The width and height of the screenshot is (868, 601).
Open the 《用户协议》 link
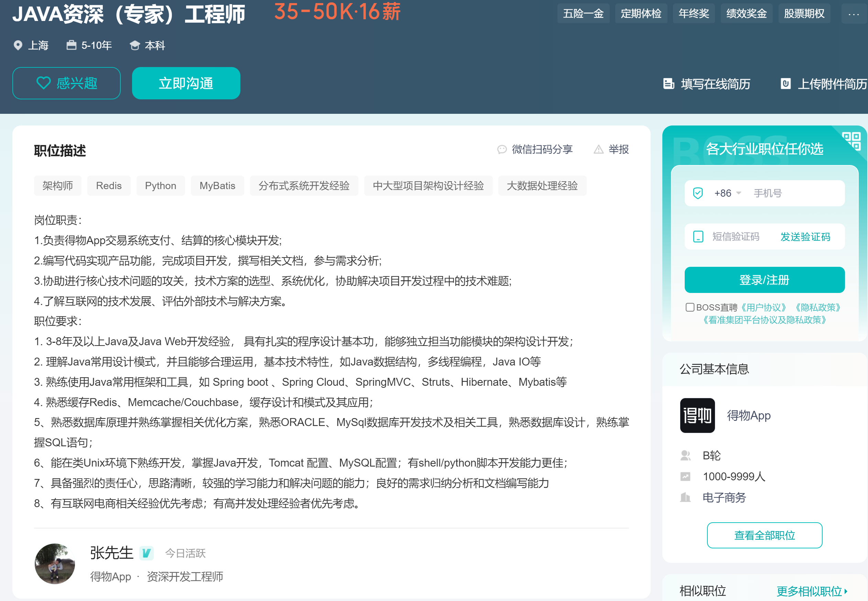763,308
